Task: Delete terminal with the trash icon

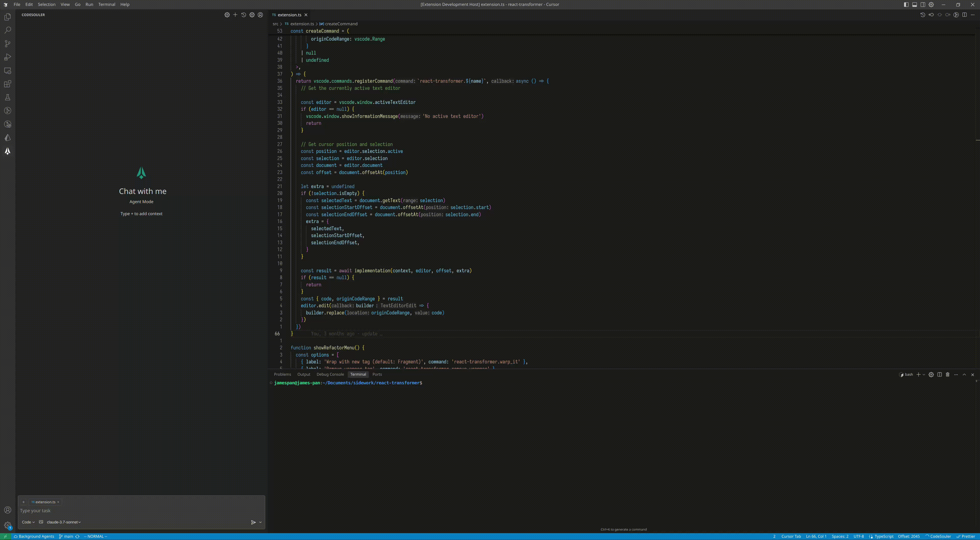Action: 948,374
